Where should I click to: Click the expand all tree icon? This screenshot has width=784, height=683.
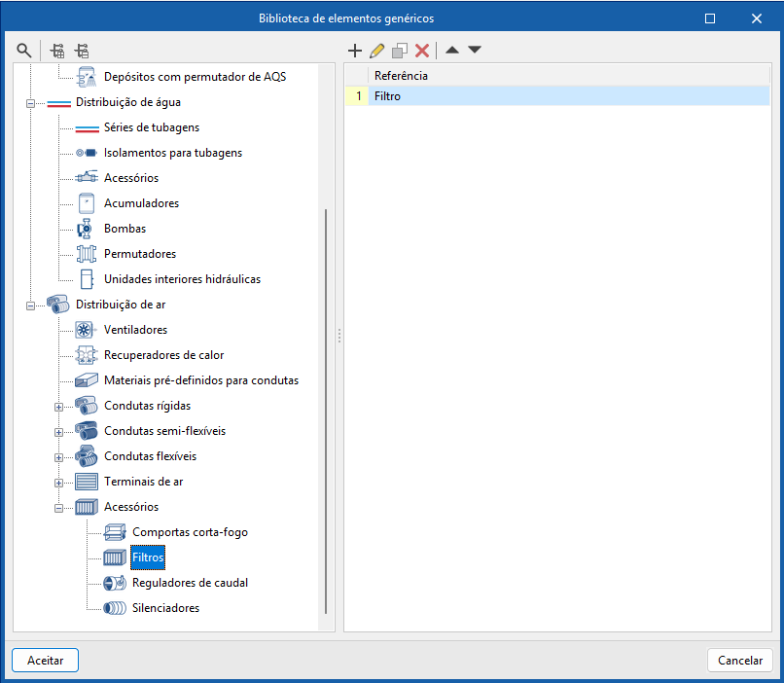(x=58, y=50)
